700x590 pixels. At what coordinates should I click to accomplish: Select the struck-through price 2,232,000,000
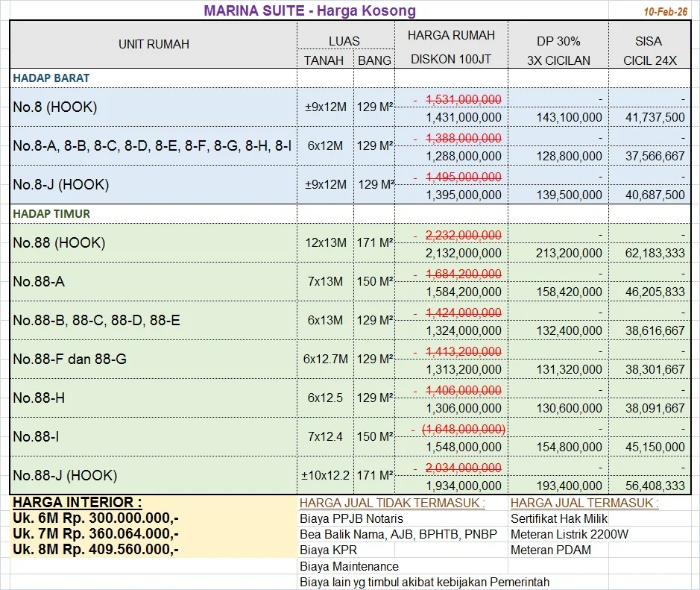(463, 235)
